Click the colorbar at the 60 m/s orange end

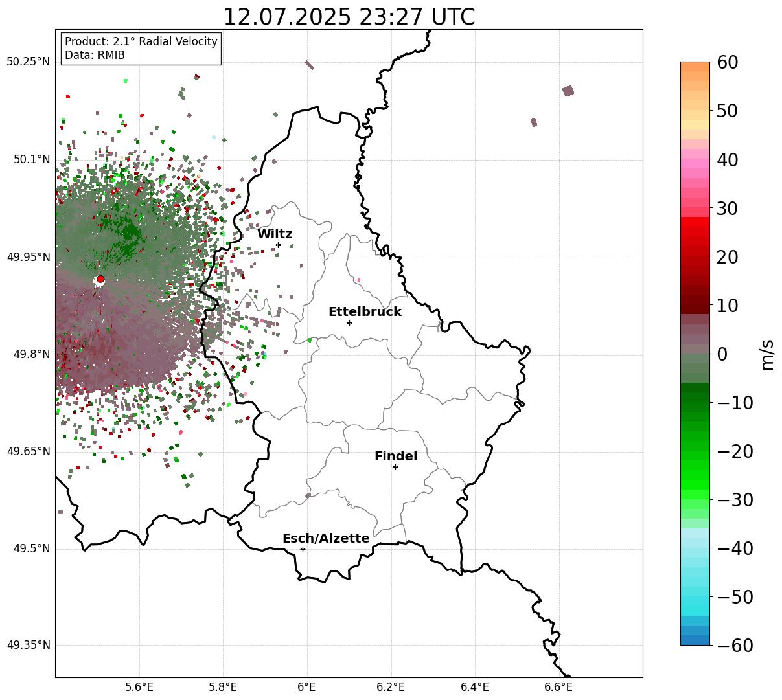point(695,67)
